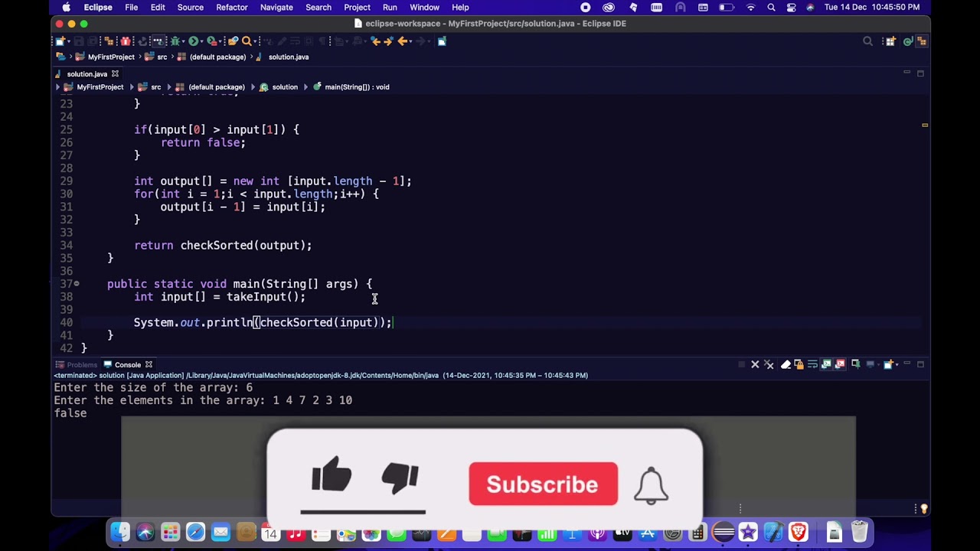Click console output 'false'
The width and height of the screenshot is (980, 551).
point(70,413)
